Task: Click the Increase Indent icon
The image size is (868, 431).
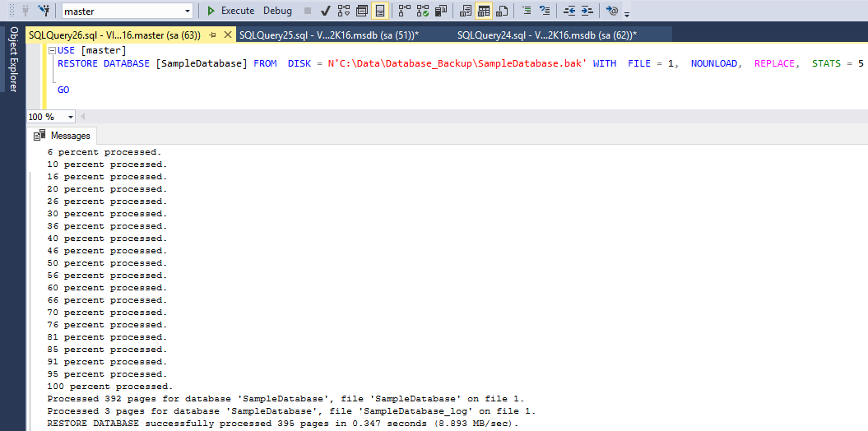Action: click(587, 11)
